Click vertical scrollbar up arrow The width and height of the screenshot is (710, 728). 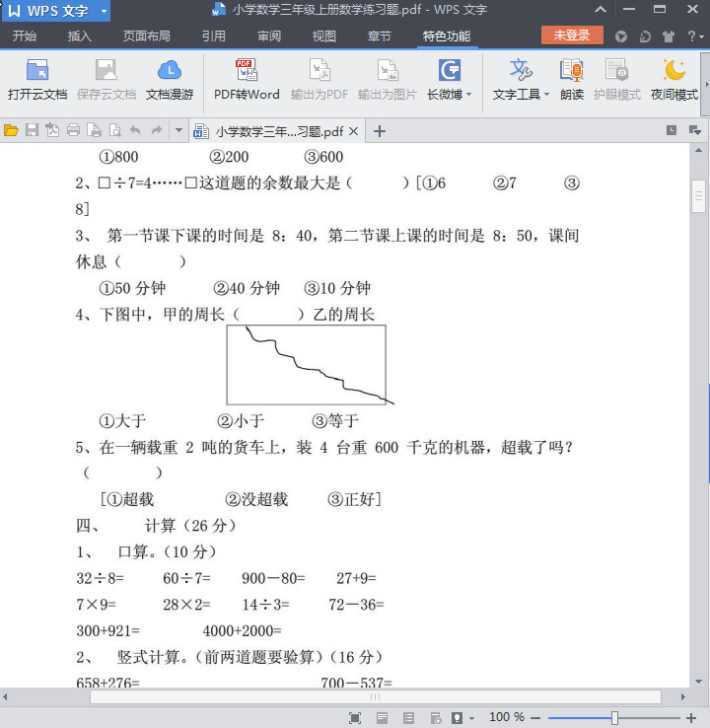[x=698, y=150]
